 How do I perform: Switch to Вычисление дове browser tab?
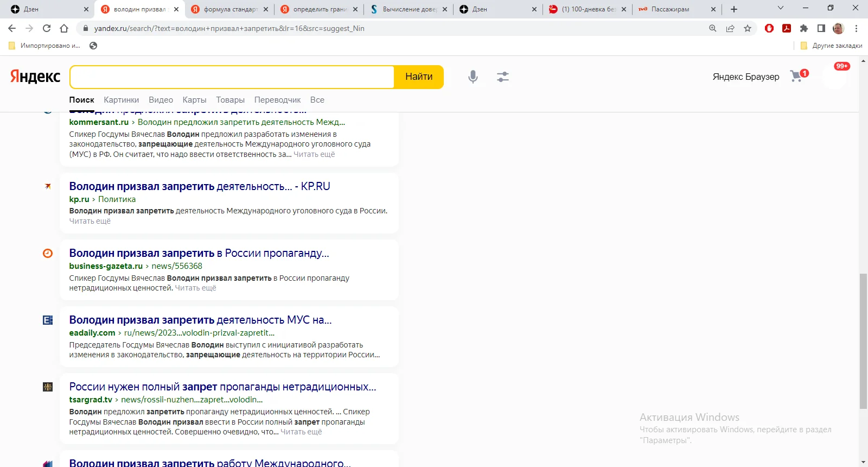(409, 9)
